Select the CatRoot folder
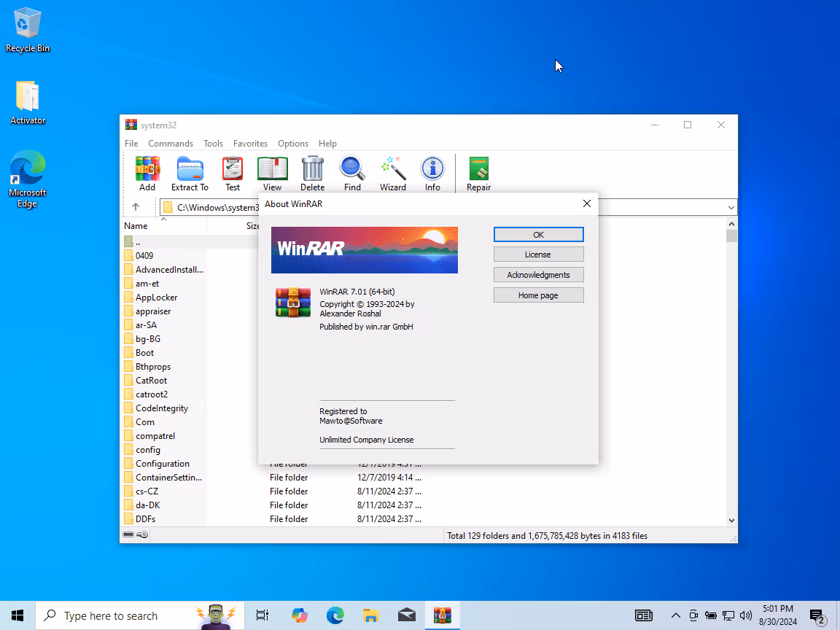 [146, 381]
